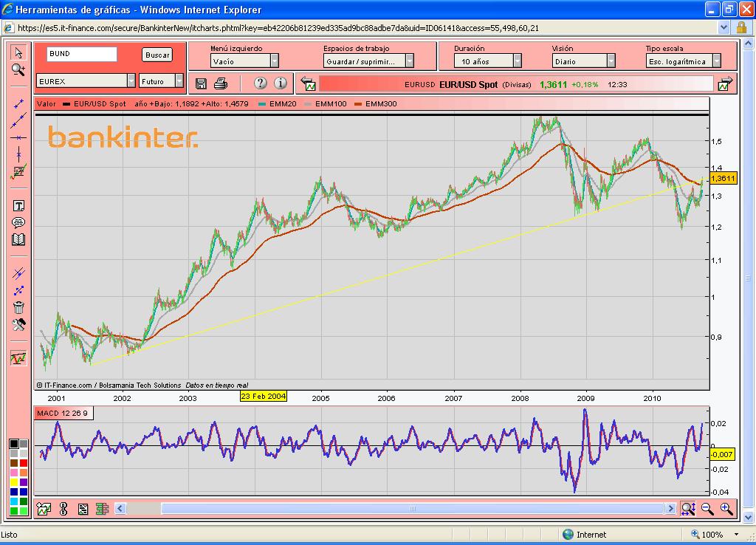Go to next chart with right arrow icon
The width and height of the screenshot is (756, 545).
pyautogui.click(x=724, y=84)
